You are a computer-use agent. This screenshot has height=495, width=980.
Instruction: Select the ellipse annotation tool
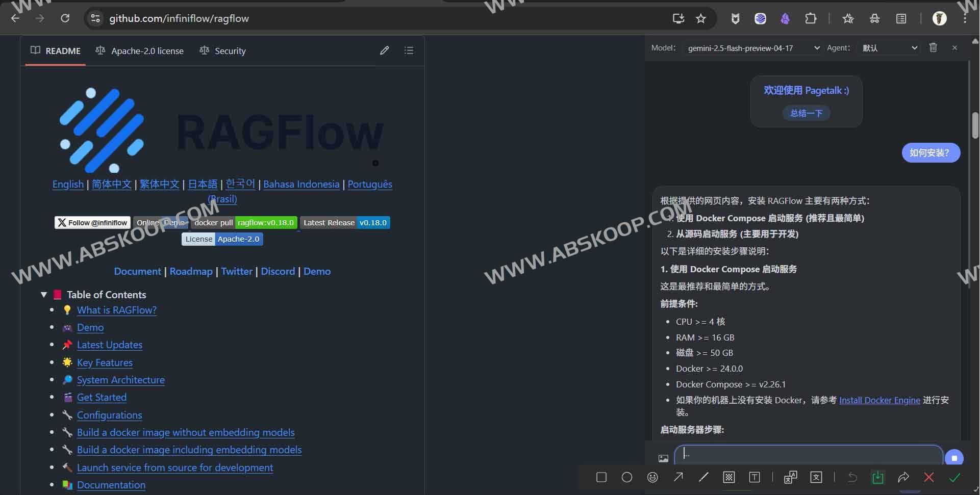click(626, 477)
